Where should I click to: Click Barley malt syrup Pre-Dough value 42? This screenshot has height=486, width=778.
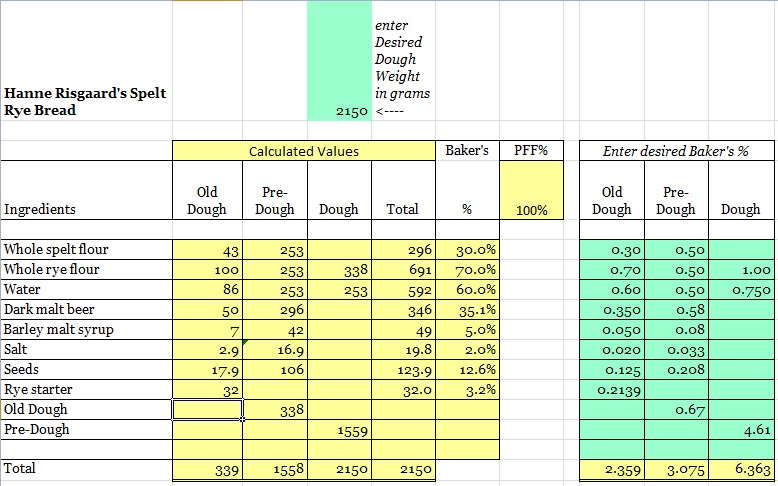click(x=274, y=329)
